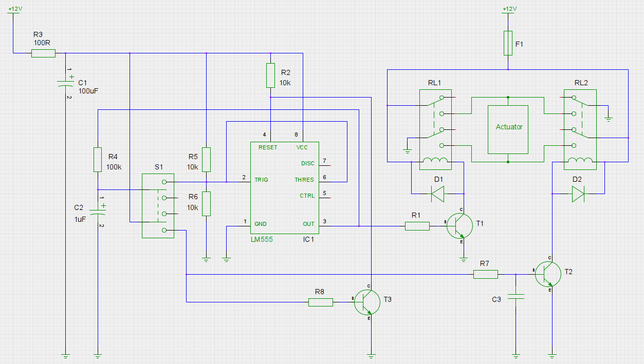Select relay RL1 component
The width and height of the screenshot is (644, 364).
(x=436, y=129)
